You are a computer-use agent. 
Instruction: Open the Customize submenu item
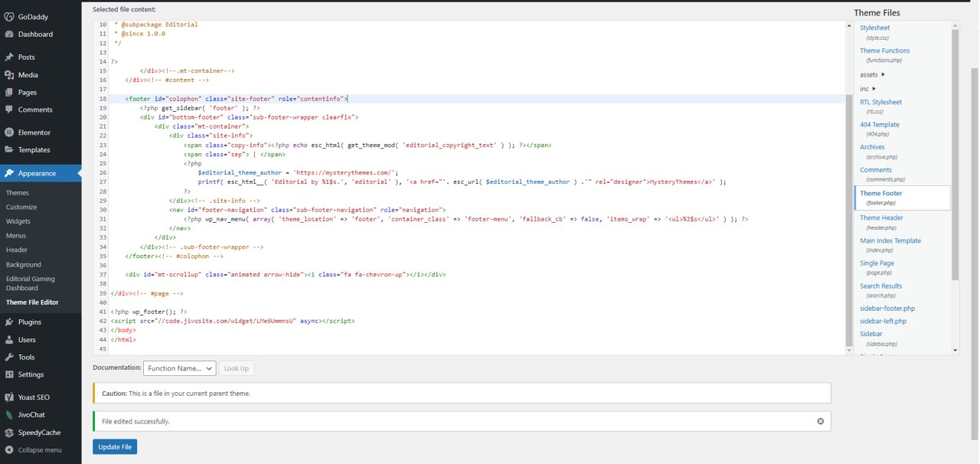point(21,207)
